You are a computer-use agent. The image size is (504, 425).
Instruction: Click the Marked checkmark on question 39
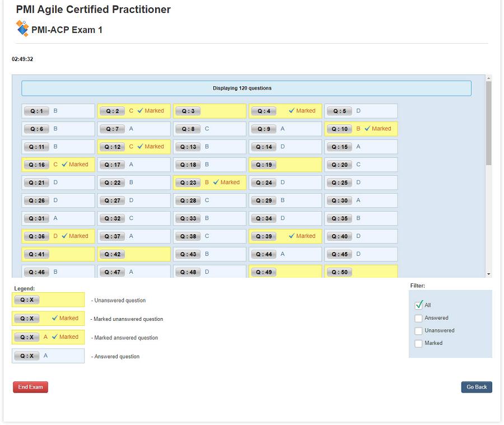coord(292,236)
